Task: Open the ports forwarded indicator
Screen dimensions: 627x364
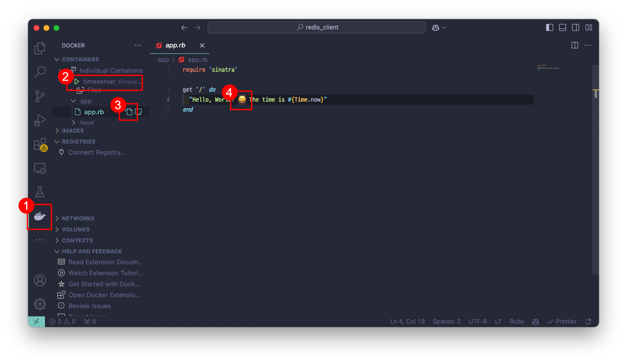Action: (90, 322)
